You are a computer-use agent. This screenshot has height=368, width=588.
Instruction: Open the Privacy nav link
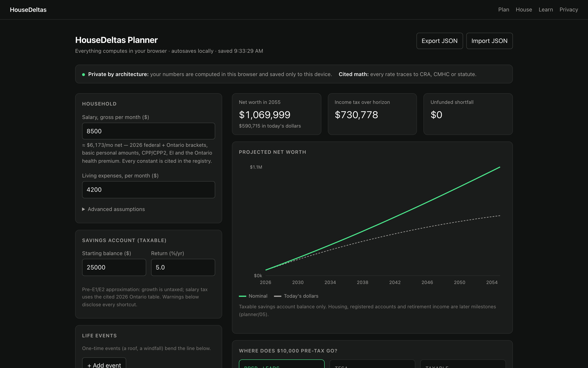pyautogui.click(x=569, y=10)
